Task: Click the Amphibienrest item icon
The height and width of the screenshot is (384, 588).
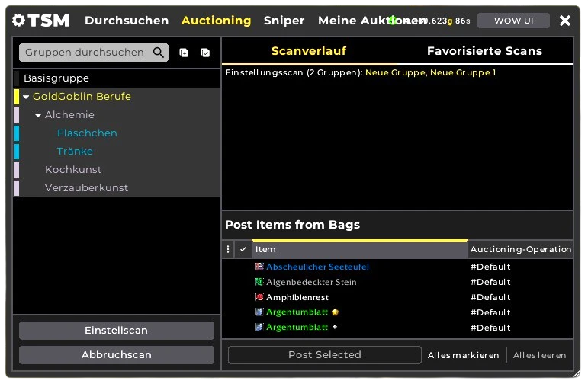Action: click(259, 297)
